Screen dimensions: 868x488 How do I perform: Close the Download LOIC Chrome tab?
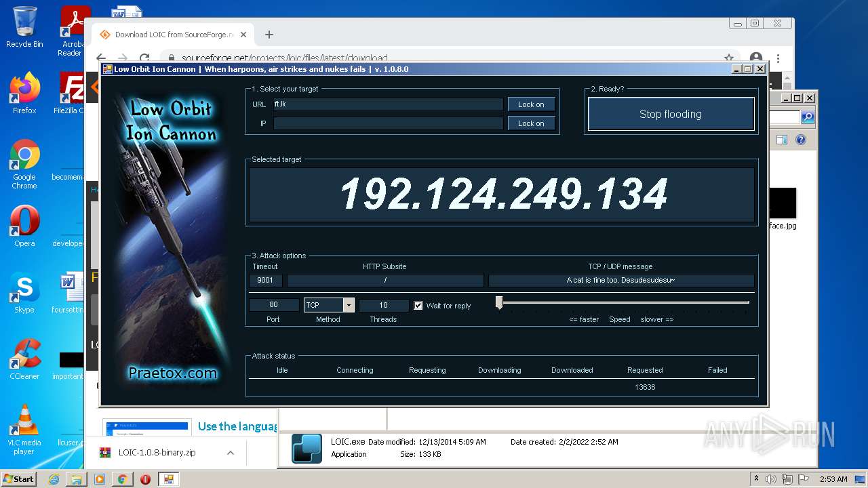[x=243, y=35]
